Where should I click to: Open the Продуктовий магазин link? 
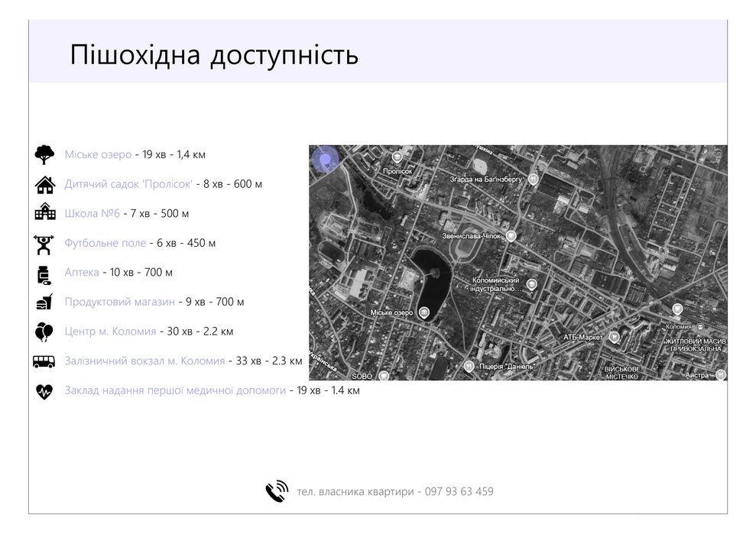click(x=119, y=303)
